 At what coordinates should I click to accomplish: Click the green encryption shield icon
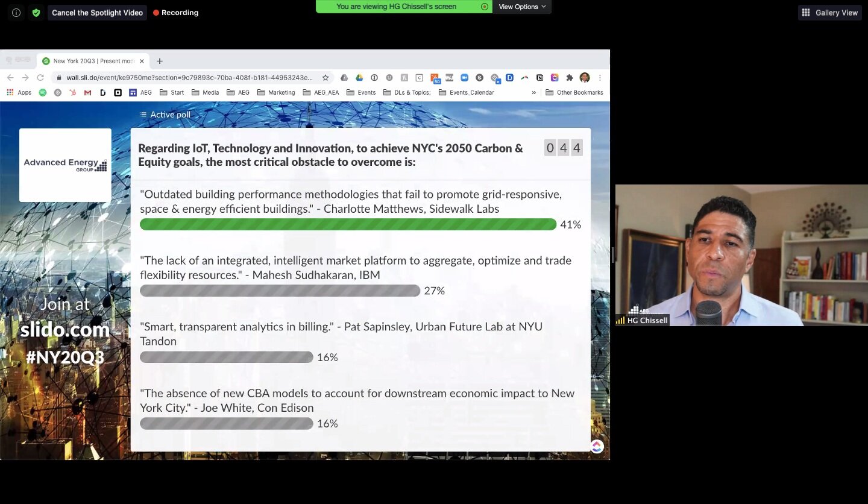pos(36,13)
